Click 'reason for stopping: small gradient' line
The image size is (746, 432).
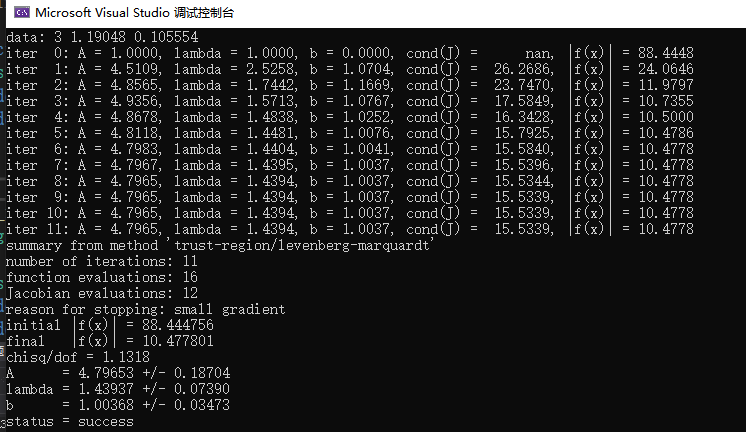(146, 309)
